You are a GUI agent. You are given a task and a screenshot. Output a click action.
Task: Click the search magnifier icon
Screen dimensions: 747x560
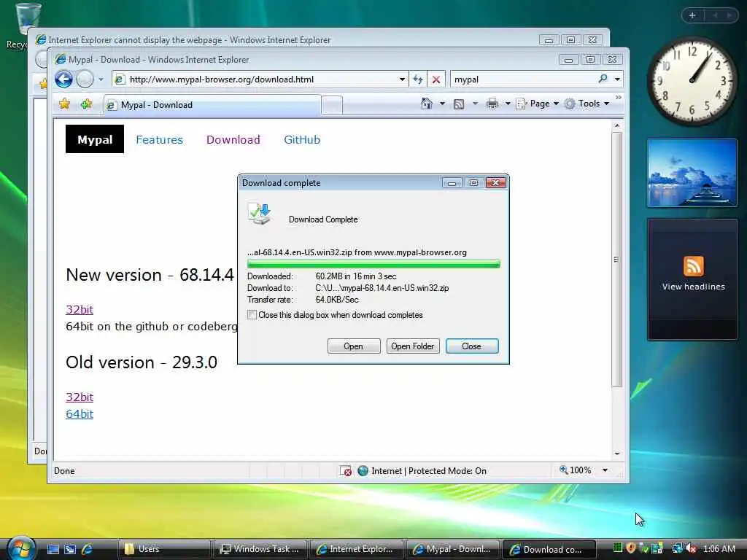click(603, 79)
